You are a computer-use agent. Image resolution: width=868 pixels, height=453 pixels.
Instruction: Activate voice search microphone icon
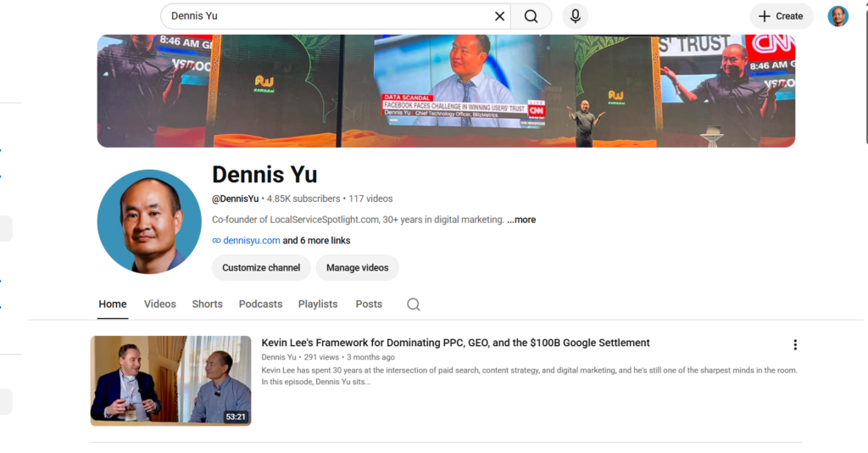(576, 17)
